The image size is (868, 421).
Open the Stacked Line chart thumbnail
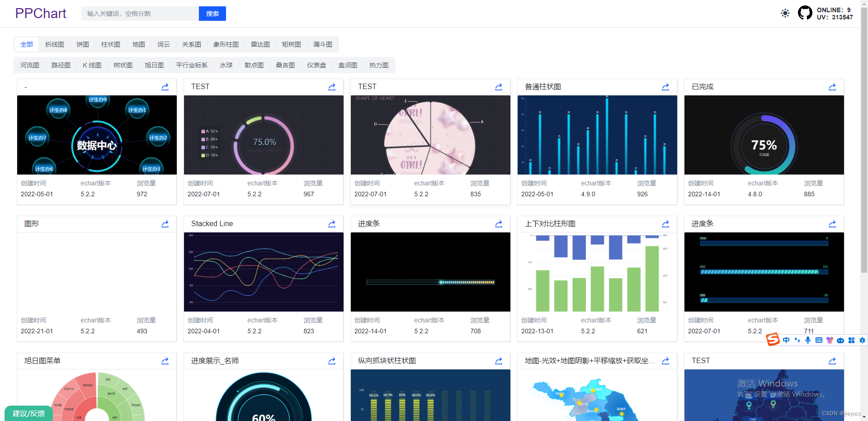click(x=264, y=272)
